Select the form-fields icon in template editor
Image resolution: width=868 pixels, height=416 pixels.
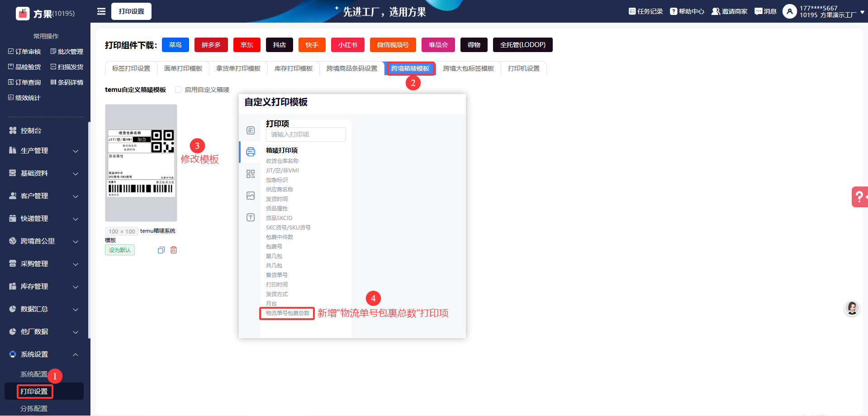pyautogui.click(x=251, y=130)
